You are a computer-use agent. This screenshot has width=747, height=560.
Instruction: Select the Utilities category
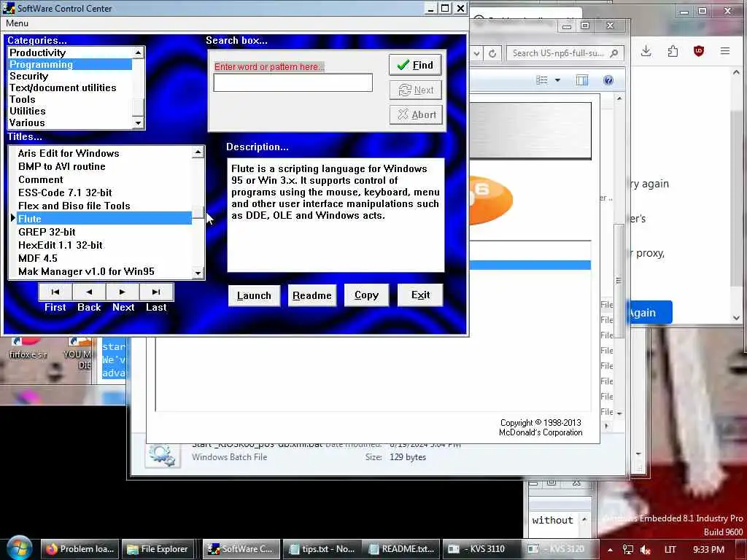coord(69,111)
